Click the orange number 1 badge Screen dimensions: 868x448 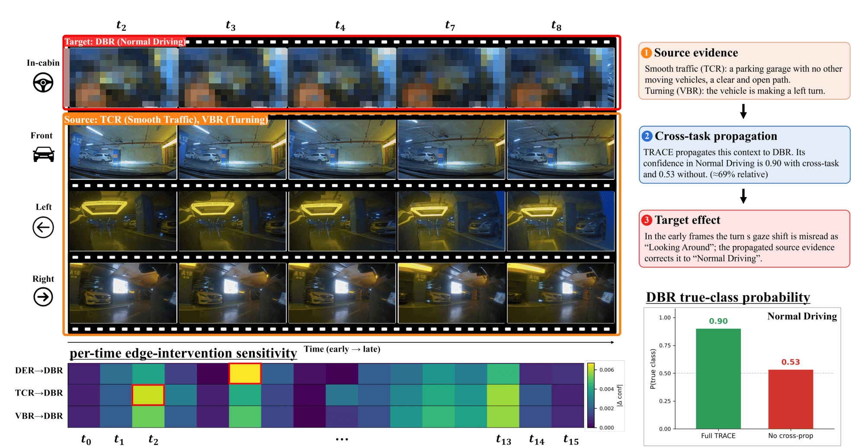point(646,53)
